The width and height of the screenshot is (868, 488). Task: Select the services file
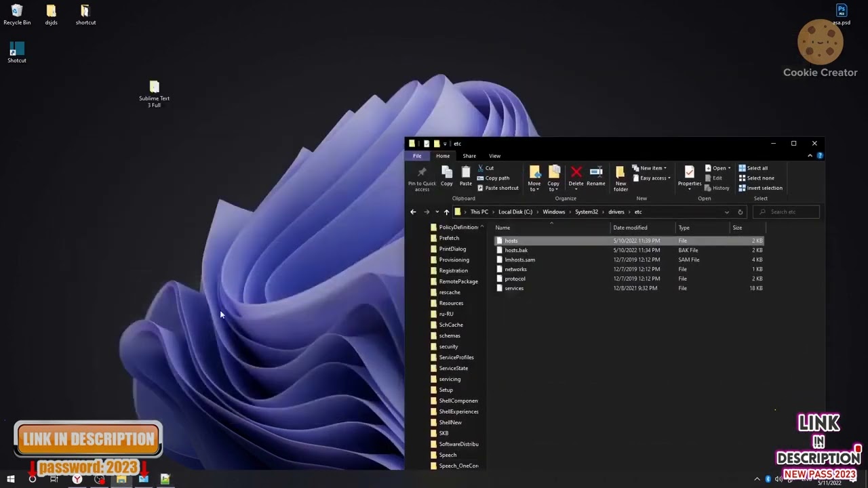629,288
